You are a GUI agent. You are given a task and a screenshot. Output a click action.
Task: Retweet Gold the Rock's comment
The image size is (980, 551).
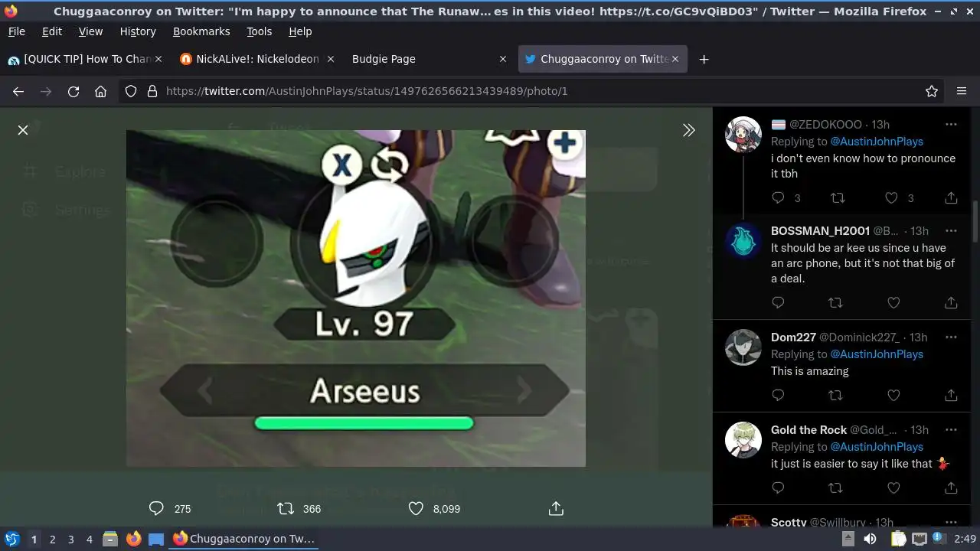point(835,487)
